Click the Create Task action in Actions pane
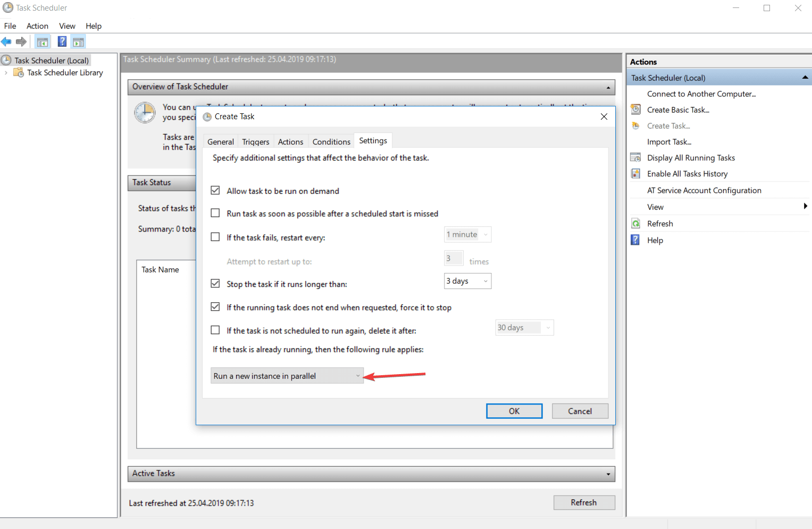Screen dimensions: 812x529 [x=668, y=126]
